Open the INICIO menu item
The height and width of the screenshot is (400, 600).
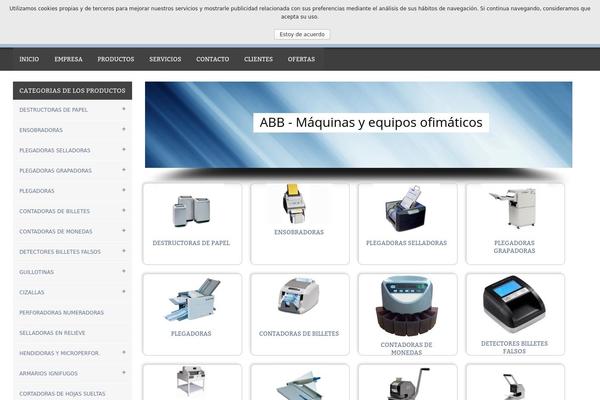(29, 59)
